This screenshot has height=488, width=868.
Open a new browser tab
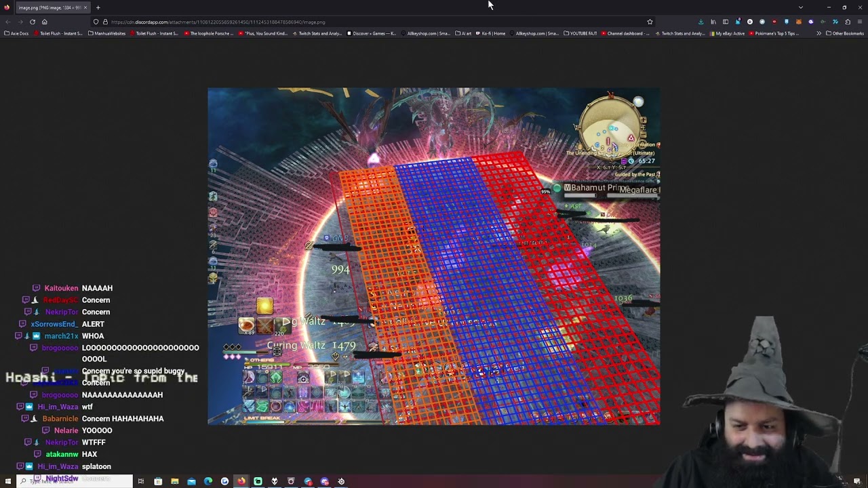point(98,7)
